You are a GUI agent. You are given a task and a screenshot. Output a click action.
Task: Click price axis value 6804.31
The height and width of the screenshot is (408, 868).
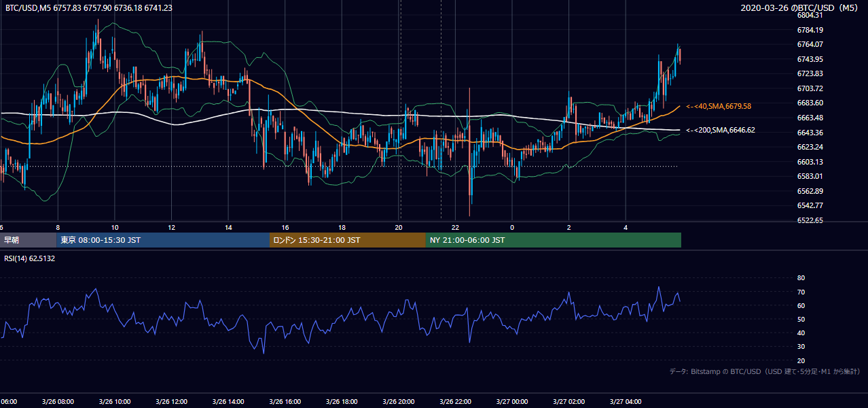coord(810,15)
